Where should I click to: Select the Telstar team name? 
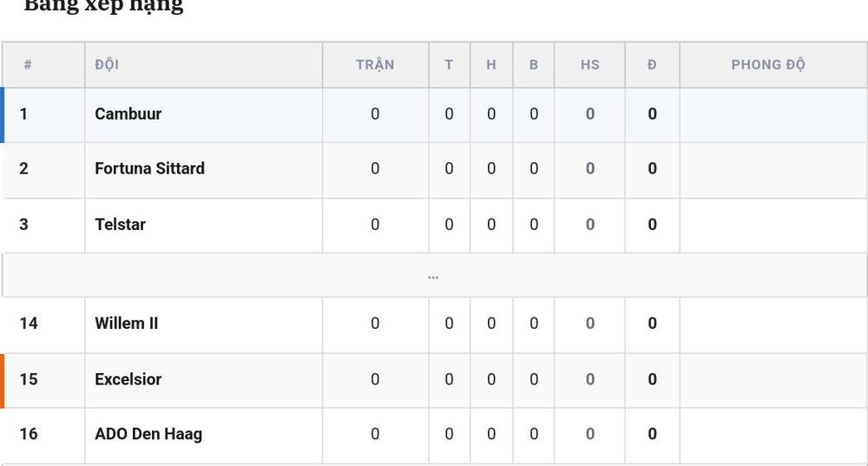[x=120, y=225]
